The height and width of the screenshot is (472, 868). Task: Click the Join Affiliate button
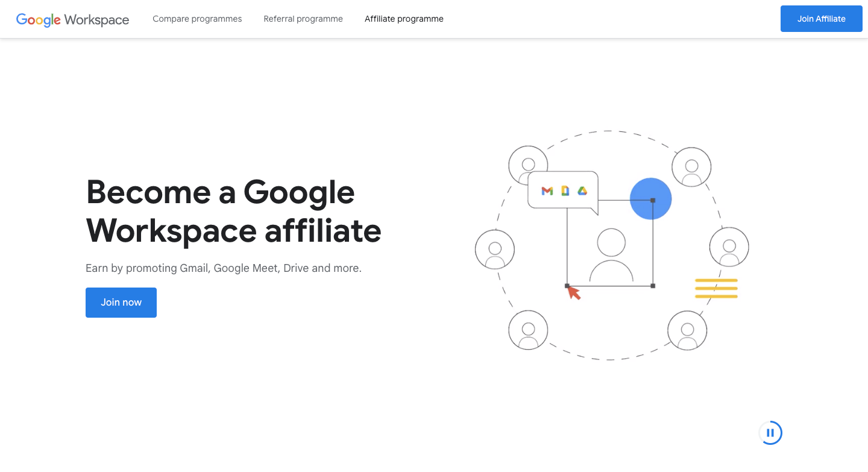(821, 19)
